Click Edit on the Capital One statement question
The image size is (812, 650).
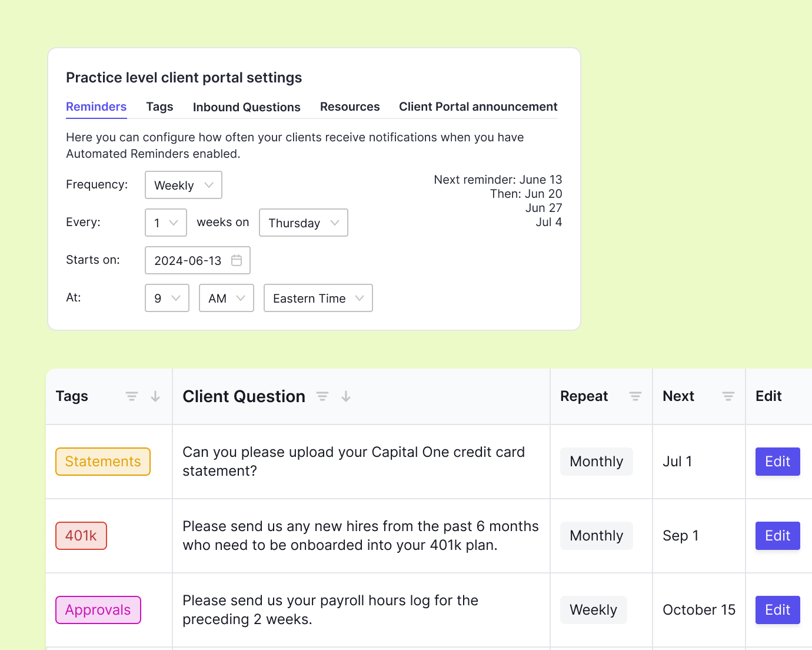click(x=777, y=461)
